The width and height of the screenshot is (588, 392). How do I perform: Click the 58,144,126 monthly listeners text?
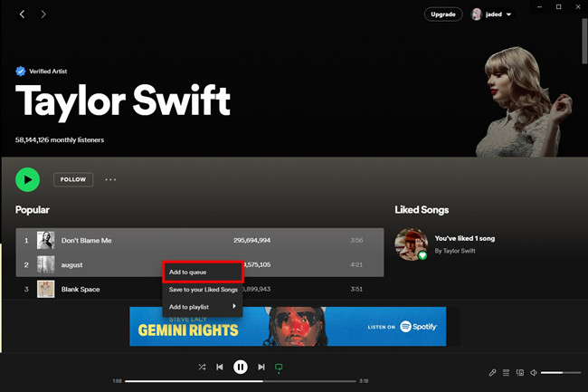[x=60, y=140]
